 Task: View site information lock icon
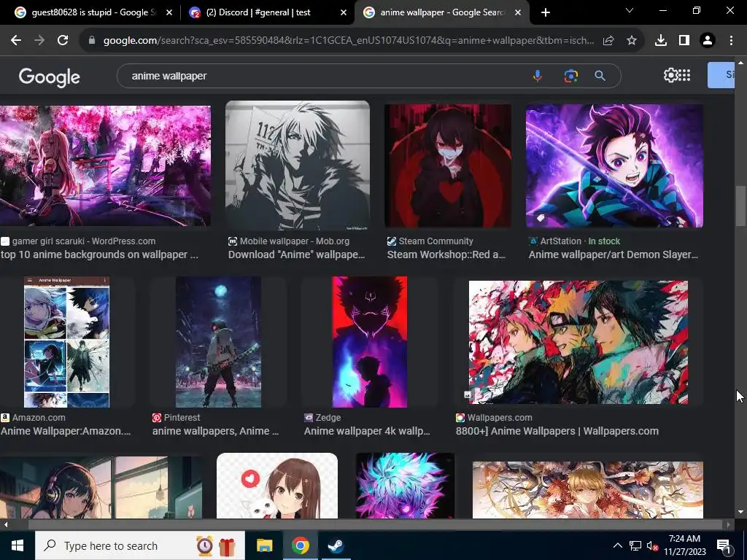pyautogui.click(x=92, y=41)
